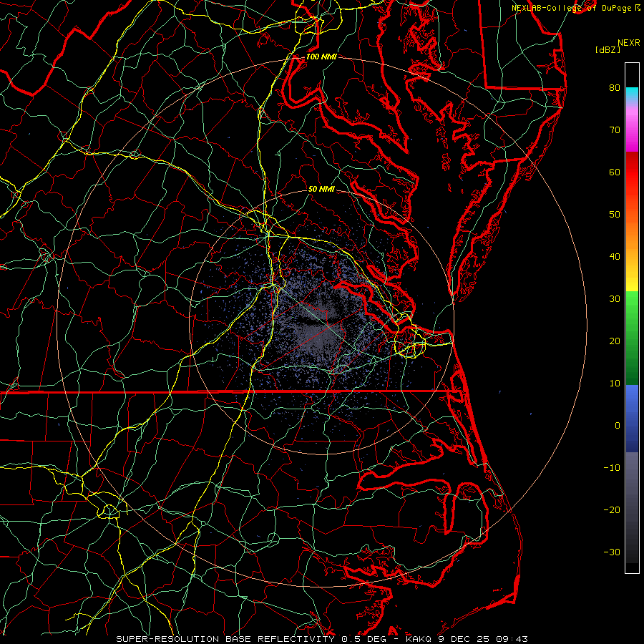
Task: Click the 60 dBZ tick label
Action: [x=614, y=172]
